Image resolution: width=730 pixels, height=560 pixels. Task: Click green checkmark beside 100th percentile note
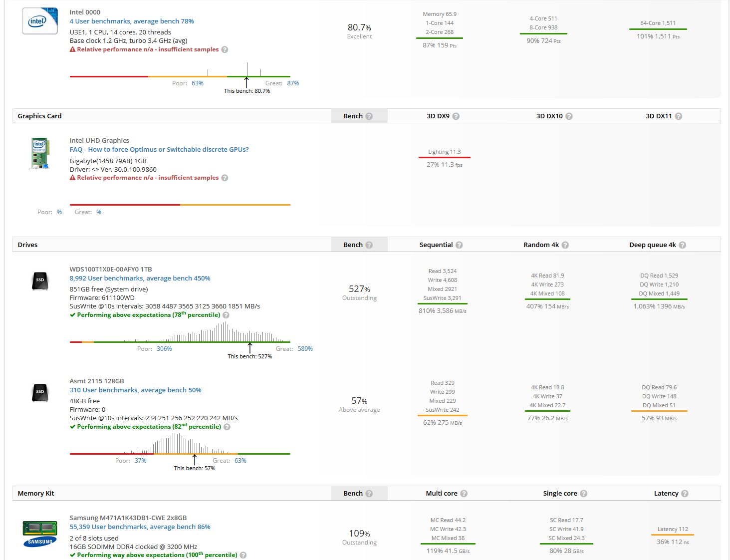pos(73,555)
